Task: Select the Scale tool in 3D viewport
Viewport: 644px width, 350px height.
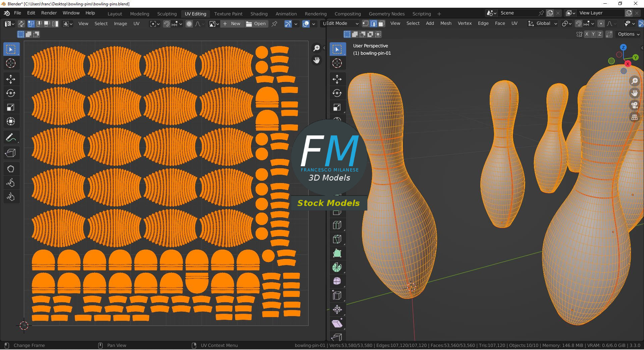Action: [337, 107]
